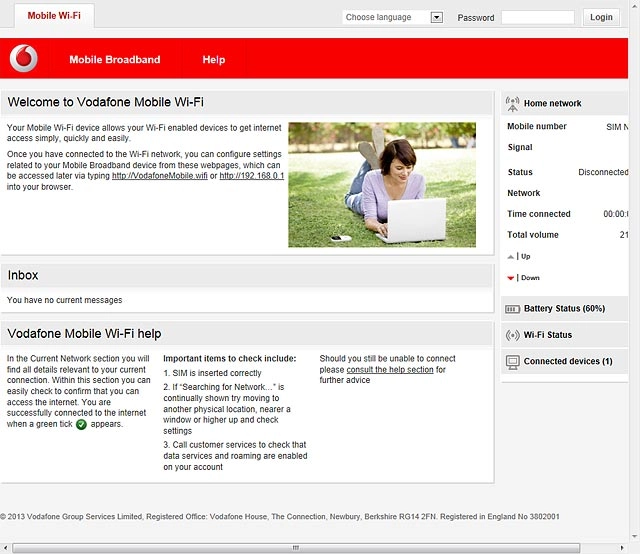This screenshot has width=640, height=554.
Task: Click the Network label in Home network
Action: click(524, 193)
